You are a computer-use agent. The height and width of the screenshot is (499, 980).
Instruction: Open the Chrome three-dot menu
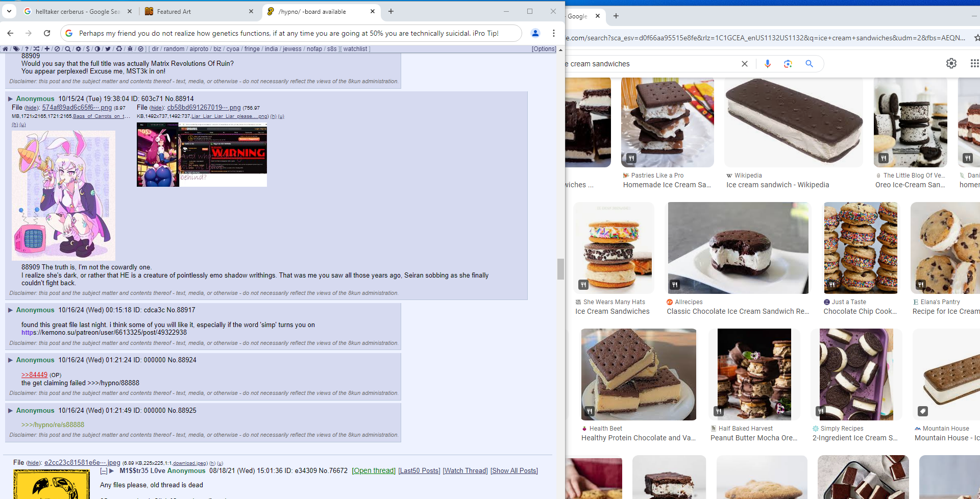pos(554,33)
